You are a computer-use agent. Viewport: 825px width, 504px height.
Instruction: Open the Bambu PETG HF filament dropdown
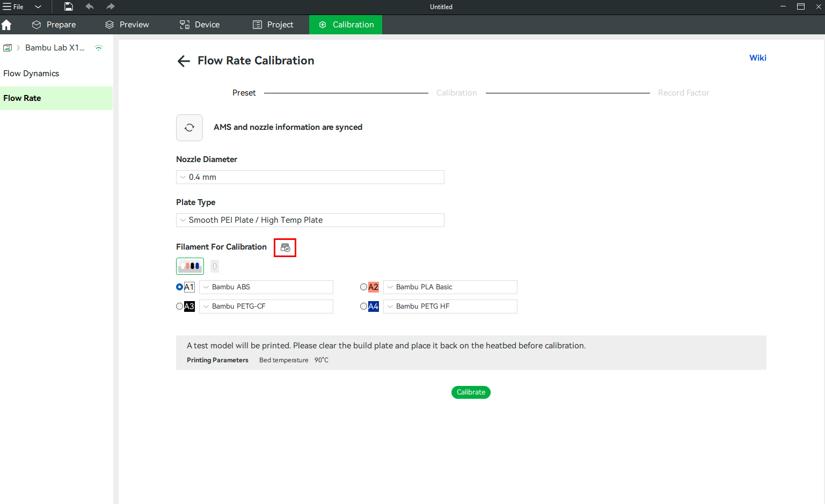tap(450, 306)
